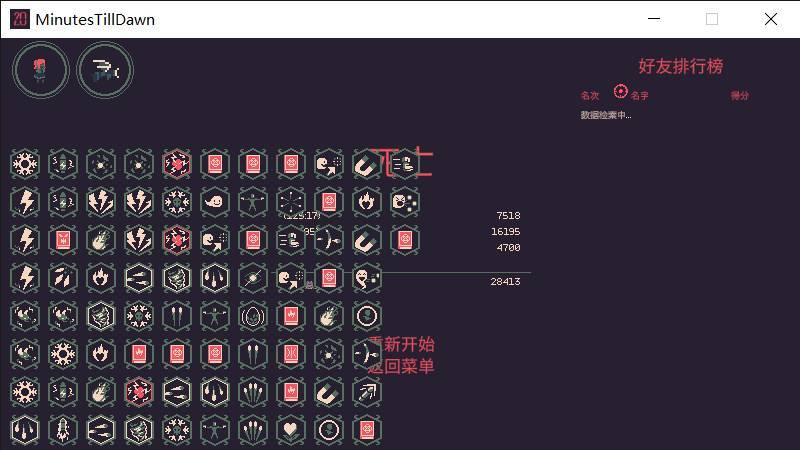
Task: Click the triple lightning icon in third row
Action: (x=139, y=240)
